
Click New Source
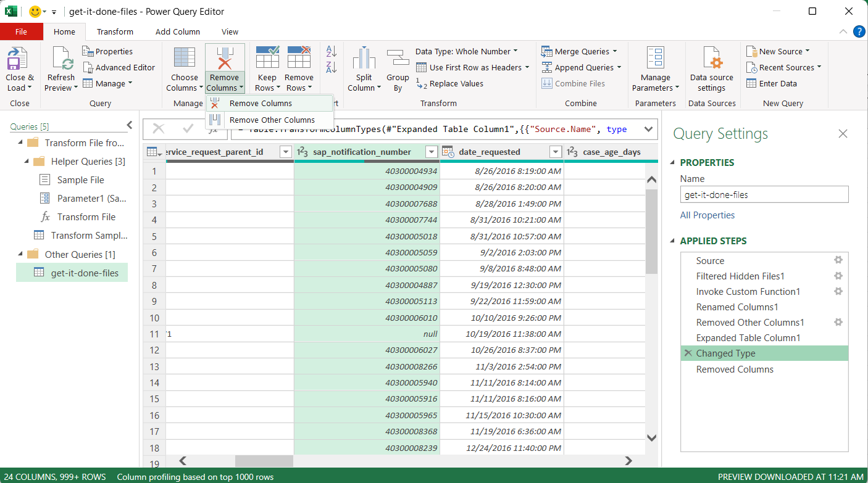(778, 51)
